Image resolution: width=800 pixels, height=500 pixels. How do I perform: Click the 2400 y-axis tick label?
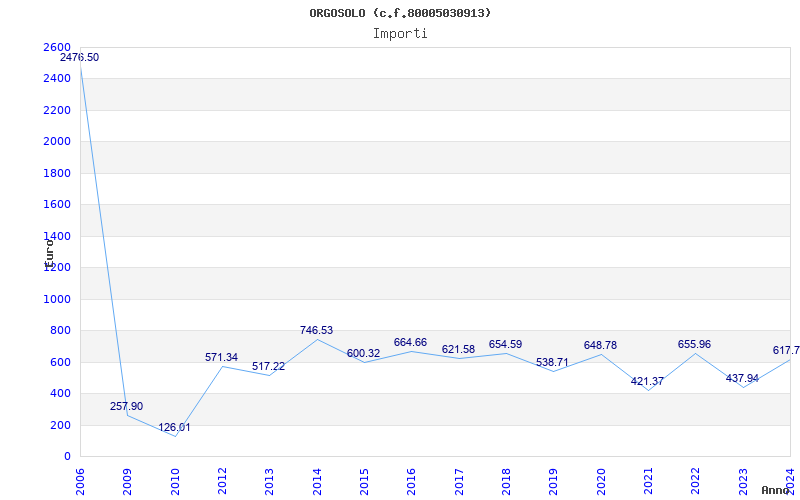pyautogui.click(x=57, y=79)
